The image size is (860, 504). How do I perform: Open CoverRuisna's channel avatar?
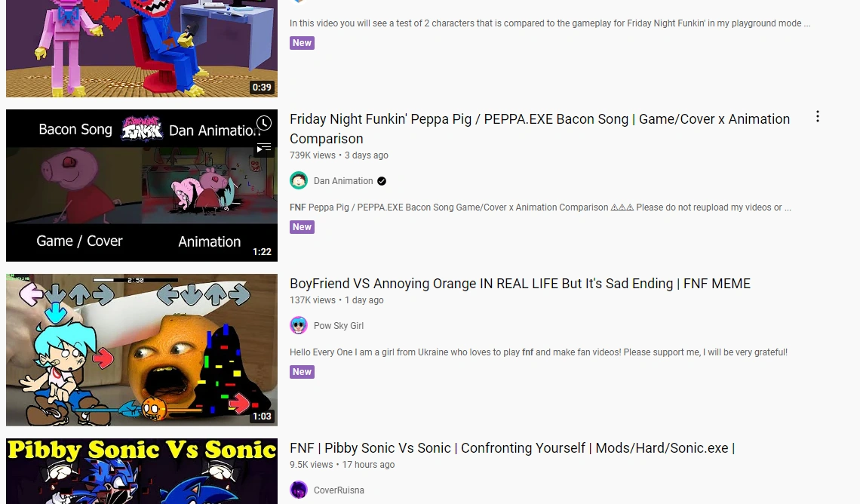pyautogui.click(x=299, y=490)
